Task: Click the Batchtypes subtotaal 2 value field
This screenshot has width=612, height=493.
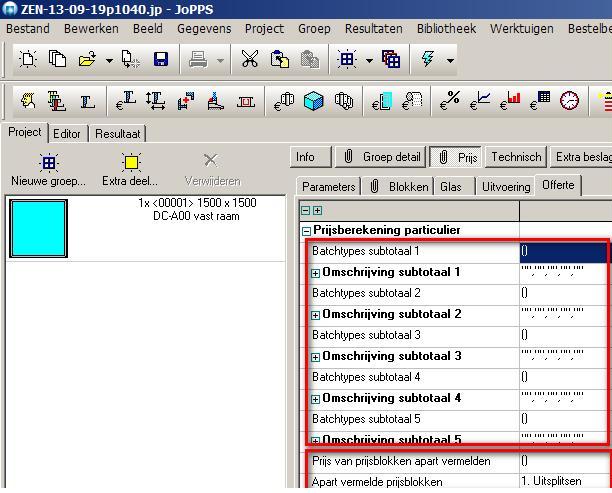Action: coord(564,294)
